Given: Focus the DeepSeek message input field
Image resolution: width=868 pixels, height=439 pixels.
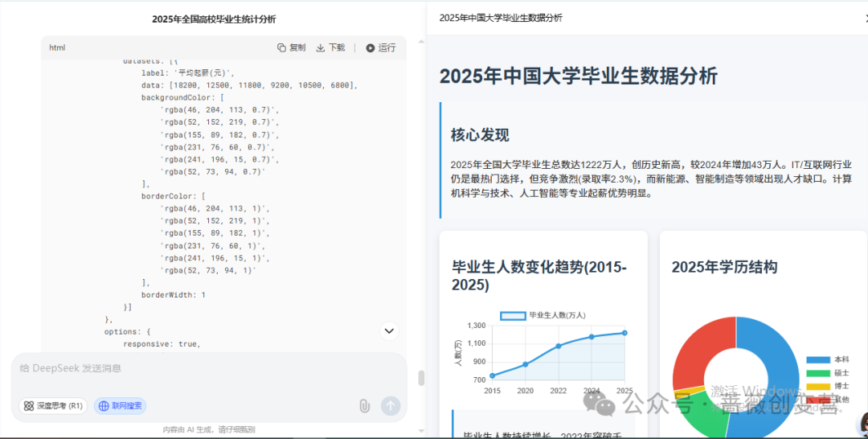Looking at the screenshot, I should tap(209, 369).
